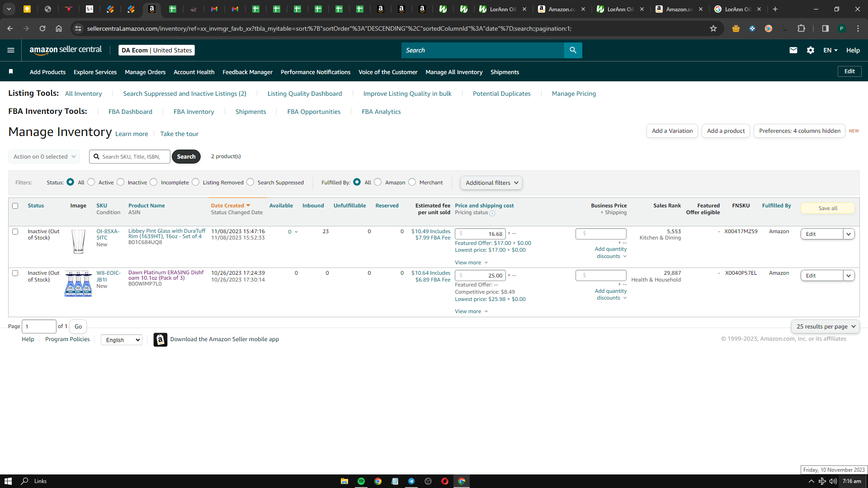
Task: Select the Search Suppressed status radio button
Action: pyautogui.click(x=250, y=182)
